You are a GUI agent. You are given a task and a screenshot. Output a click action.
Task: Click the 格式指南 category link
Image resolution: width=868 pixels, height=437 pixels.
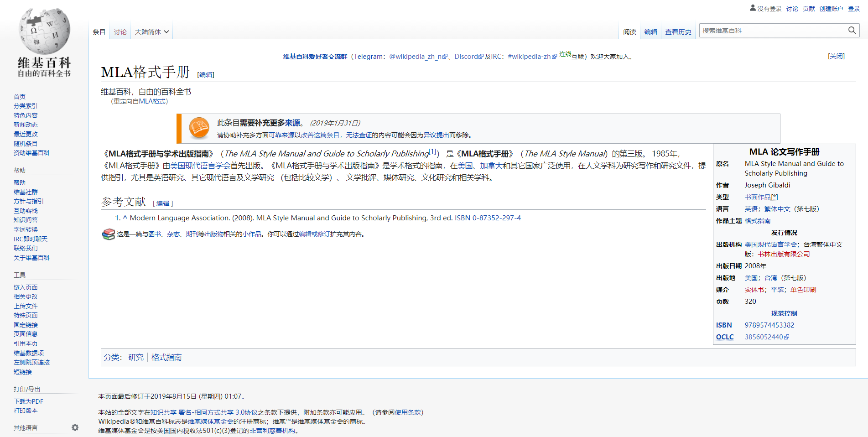pos(166,357)
